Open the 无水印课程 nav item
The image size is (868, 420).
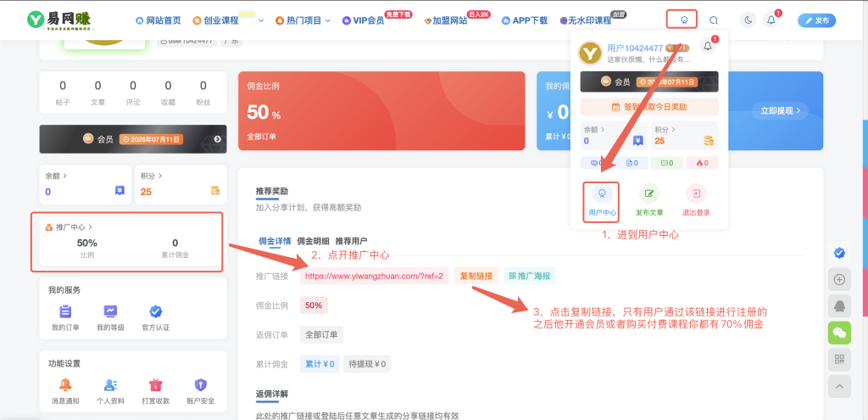586,20
